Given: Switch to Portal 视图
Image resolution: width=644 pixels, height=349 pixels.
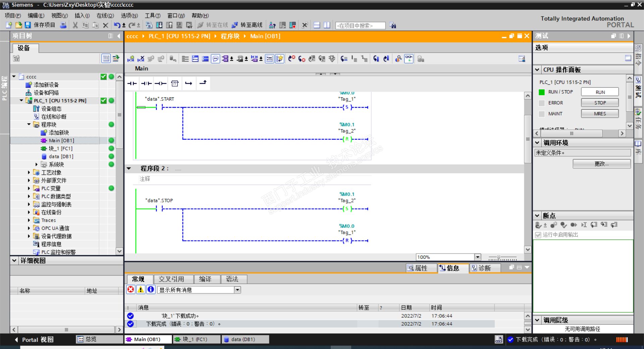Looking at the screenshot, I should point(34,340).
